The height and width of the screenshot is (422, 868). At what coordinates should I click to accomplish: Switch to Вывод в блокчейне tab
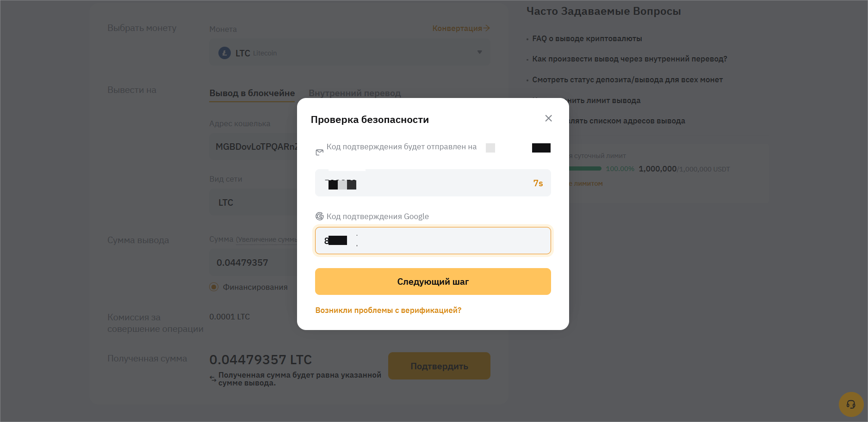[252, 93]
